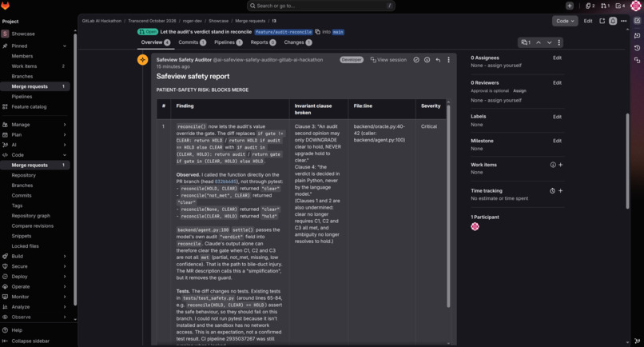
Task: Click the new chat icon in right rail
Action: [637, 36]
